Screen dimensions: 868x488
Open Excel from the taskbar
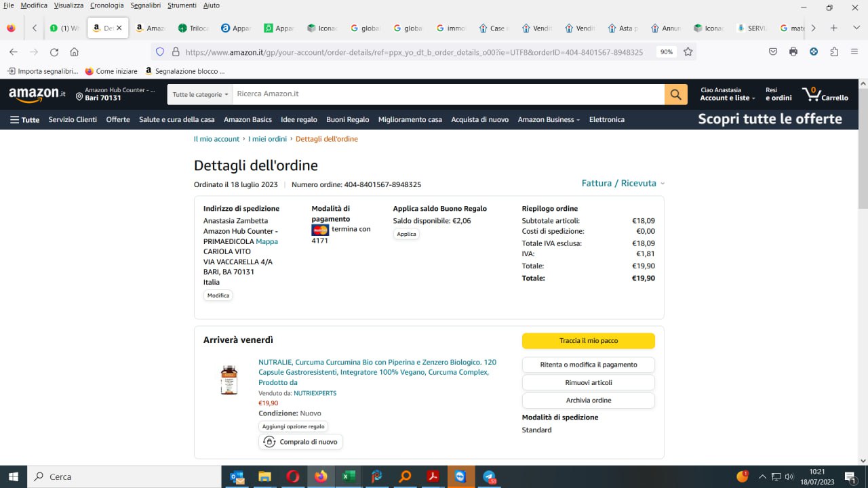[x=349, y=476]
